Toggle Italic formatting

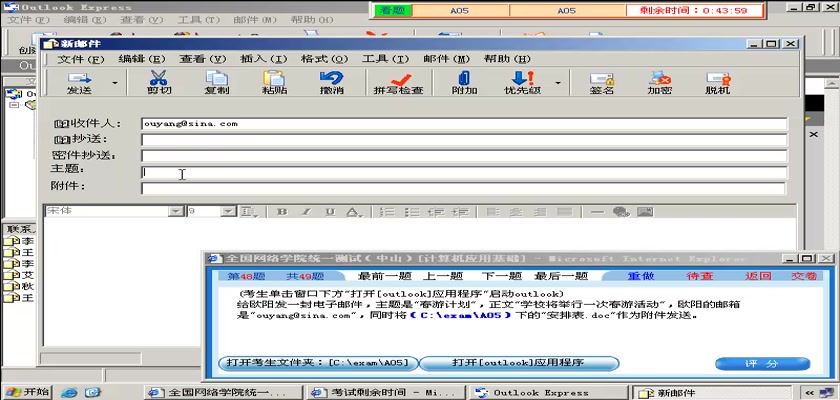[306, 212]
